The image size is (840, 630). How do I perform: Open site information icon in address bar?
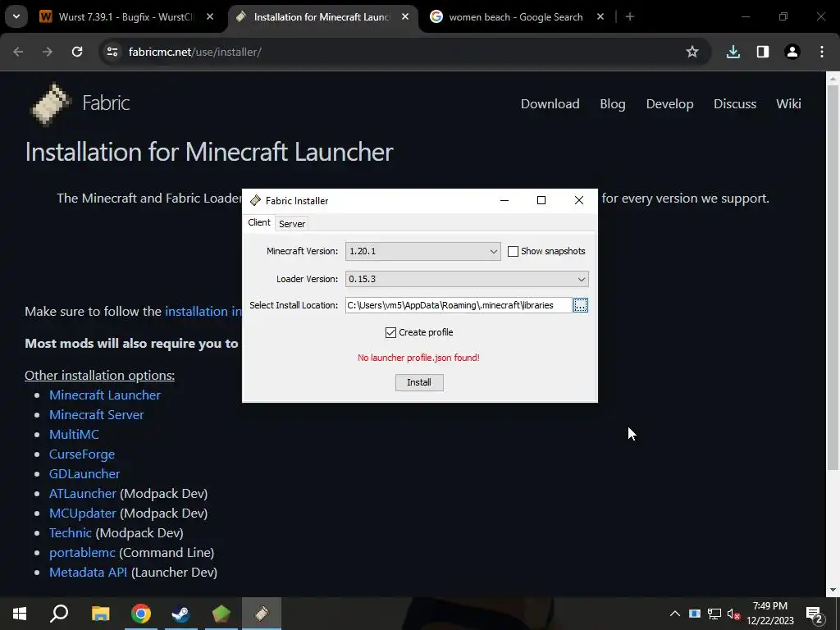click(112, 52)
